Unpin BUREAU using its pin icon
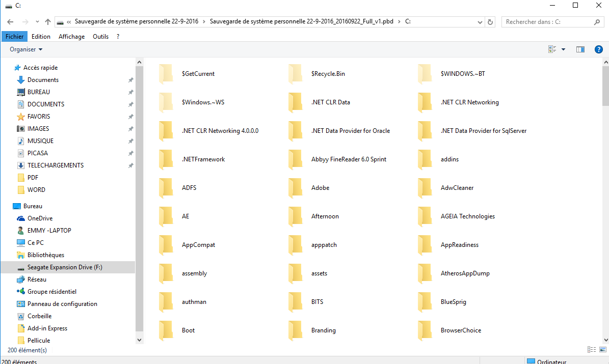609x364 pixels. click(131, 92)
